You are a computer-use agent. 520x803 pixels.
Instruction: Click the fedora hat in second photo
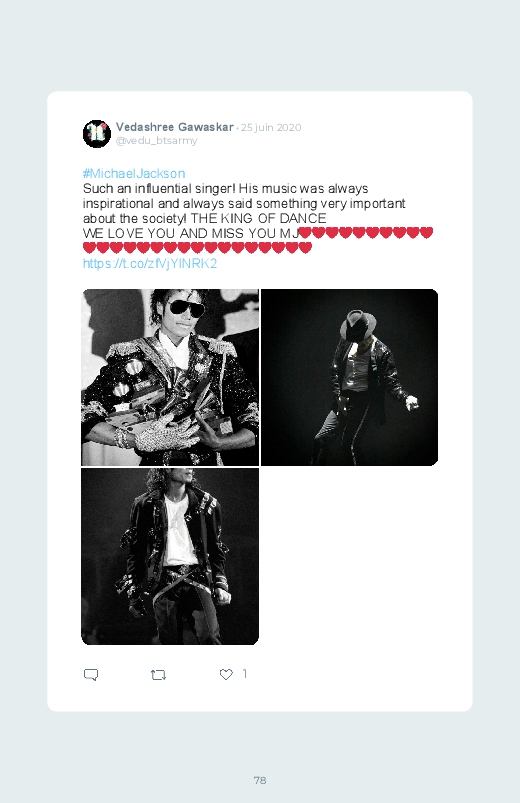(358, 323)
